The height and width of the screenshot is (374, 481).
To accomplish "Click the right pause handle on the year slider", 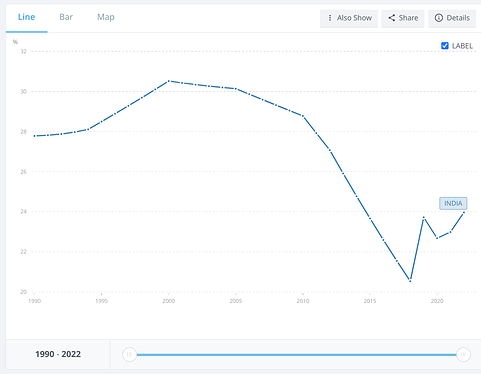I will pos(463,354).
